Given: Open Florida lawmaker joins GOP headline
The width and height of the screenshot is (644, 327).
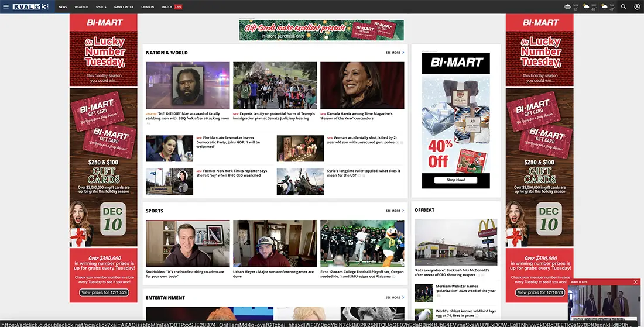Looking at the screenshot, I should click(x=228, y=142).
